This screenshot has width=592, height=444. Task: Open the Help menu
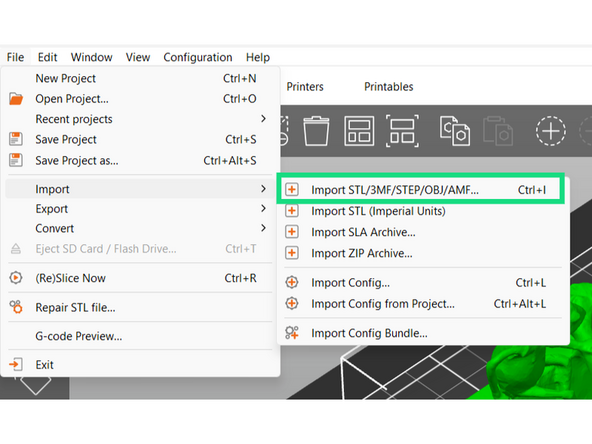258,57
